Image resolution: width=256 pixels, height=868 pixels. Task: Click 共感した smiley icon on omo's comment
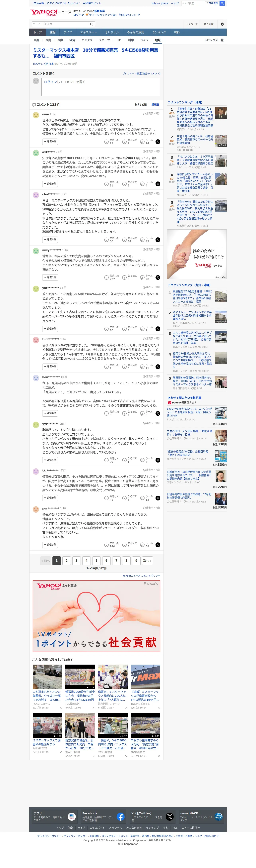(x=106, y=142)
